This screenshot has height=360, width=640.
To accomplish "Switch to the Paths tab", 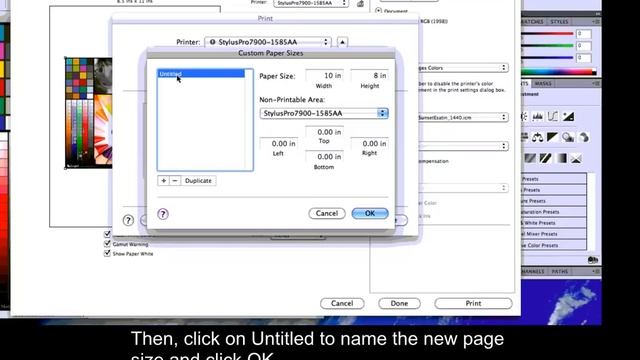I will (x=560, y=271).
